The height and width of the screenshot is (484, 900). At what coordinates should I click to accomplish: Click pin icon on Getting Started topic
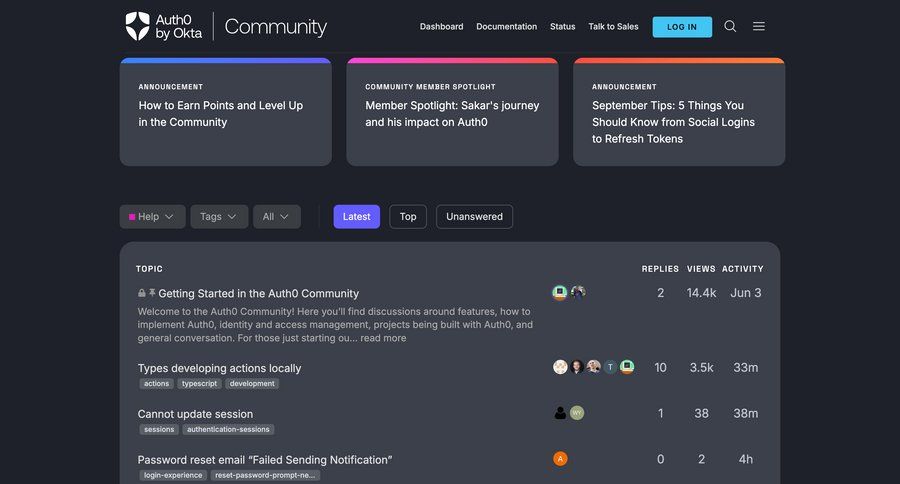click(152, 293)
